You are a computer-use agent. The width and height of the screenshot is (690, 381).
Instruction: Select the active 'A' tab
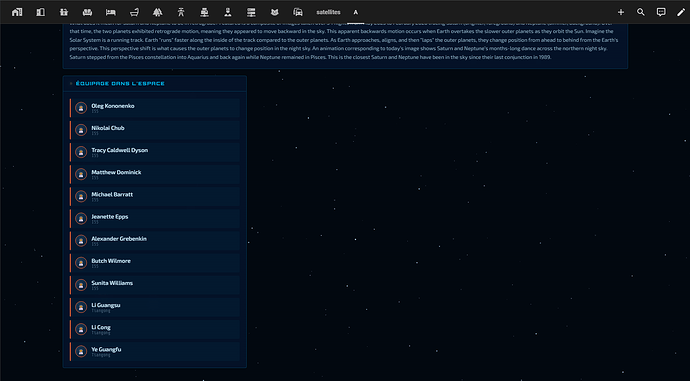(x=356, y=12)
